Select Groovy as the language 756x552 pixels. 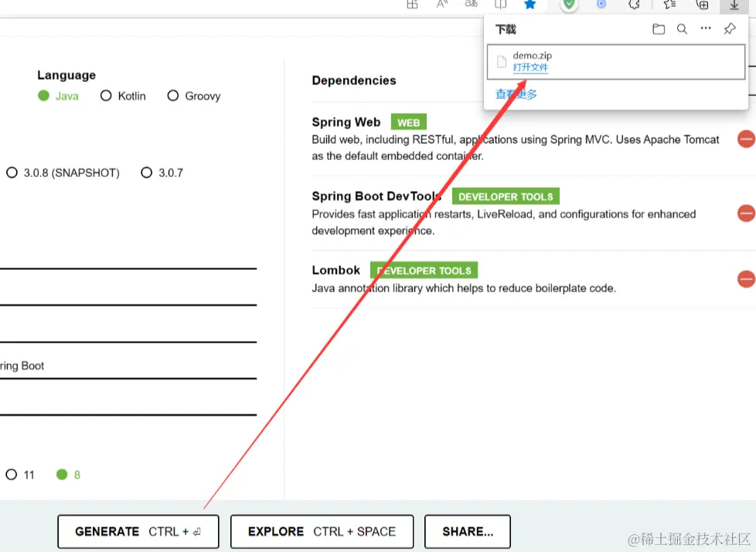(194, 96)
